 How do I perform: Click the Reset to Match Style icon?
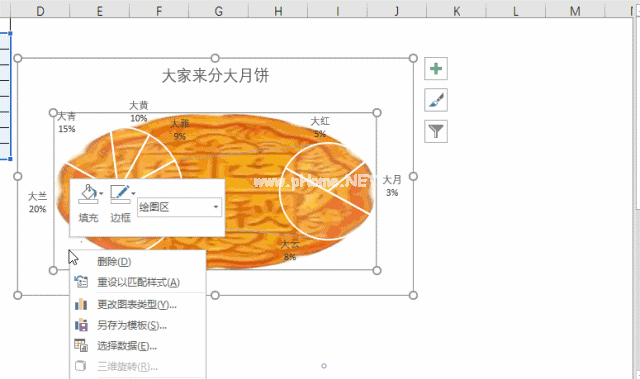pos(81,281)
